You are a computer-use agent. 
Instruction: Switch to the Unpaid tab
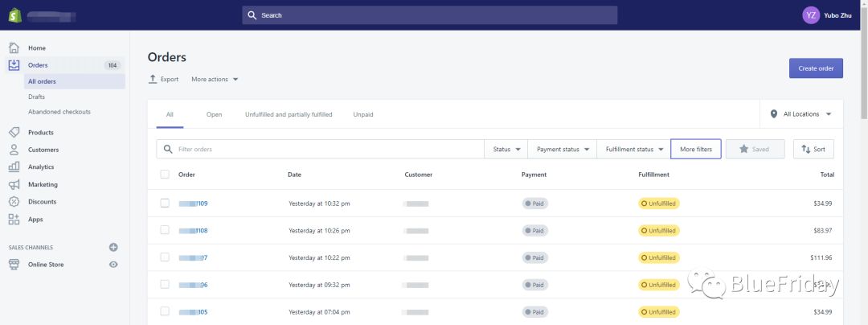coord(363,114)
